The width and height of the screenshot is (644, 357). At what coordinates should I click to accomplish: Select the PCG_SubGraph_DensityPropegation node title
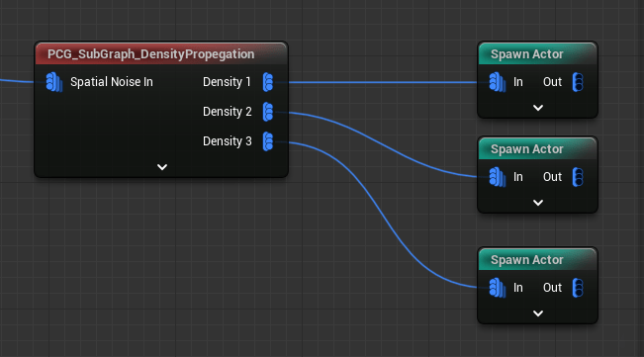150,54
